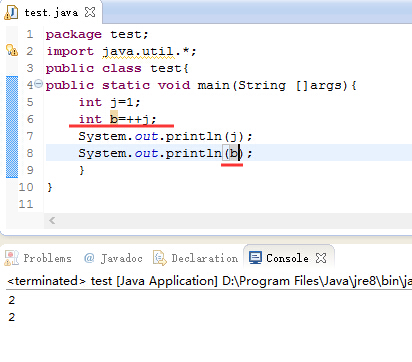Select the Console tab
Image resolution: width=412 pixels, height=362 pixels.
point(288,258)
